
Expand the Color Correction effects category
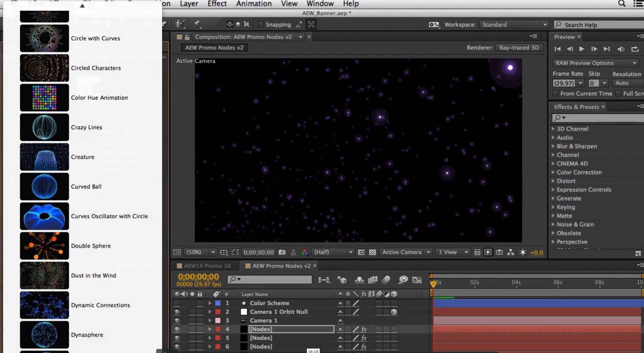coord(553,172)
